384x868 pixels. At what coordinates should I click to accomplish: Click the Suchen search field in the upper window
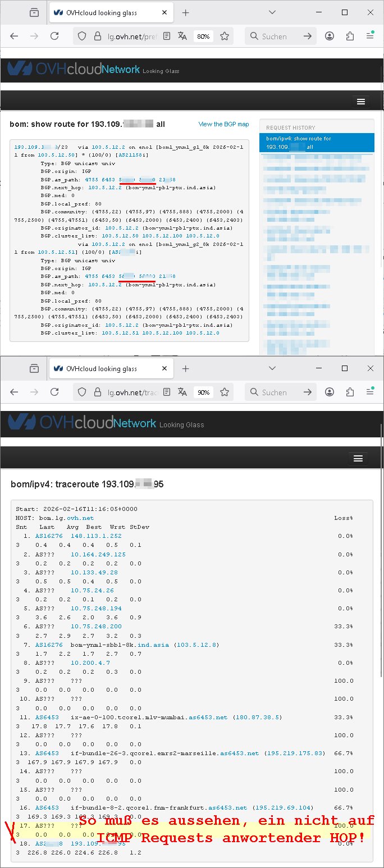click(x=275, y=36)
